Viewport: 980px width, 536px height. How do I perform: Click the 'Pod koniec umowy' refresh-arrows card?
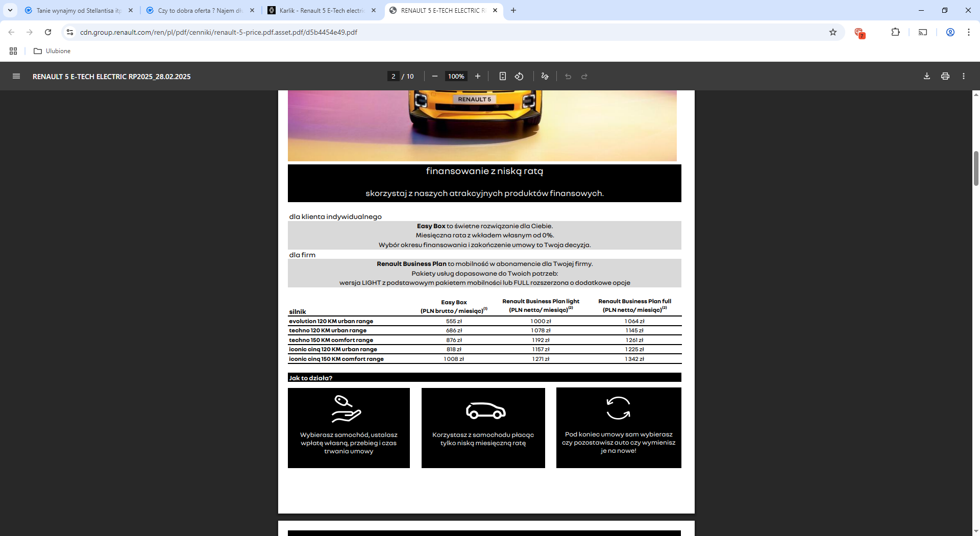pyautogui.click(x=619, y=428)
